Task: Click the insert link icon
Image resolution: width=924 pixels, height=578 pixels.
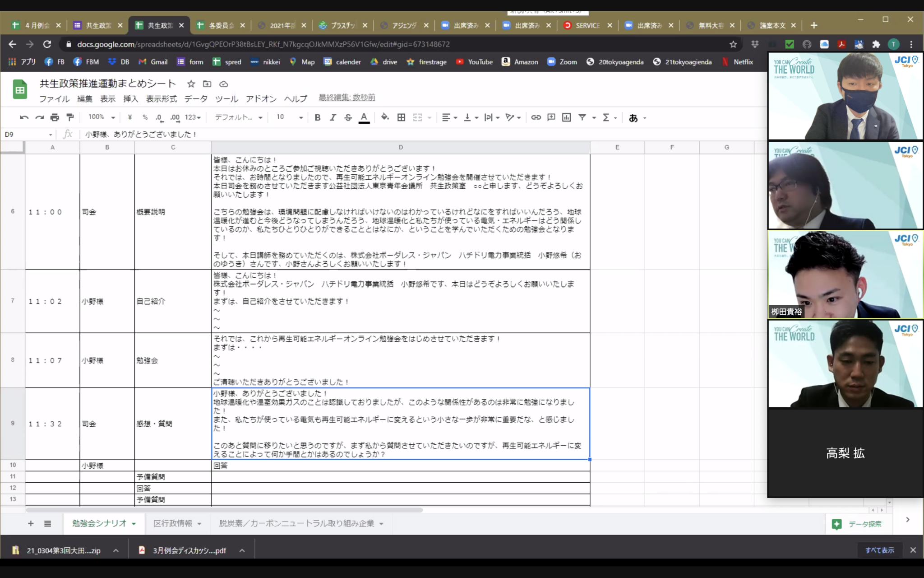Action: click(x=536, y=117)
